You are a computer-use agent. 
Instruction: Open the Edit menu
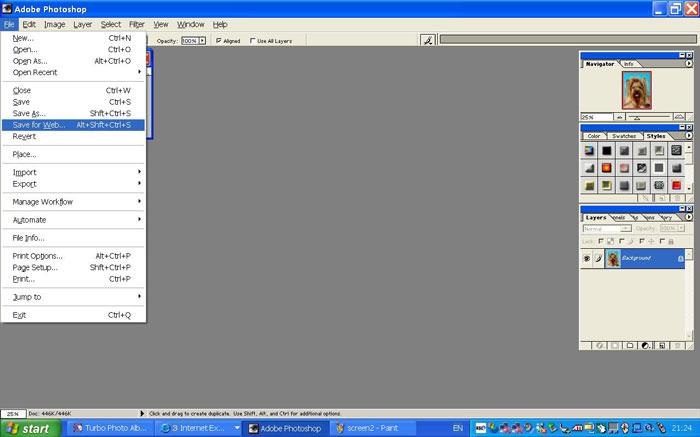point(29,25)
